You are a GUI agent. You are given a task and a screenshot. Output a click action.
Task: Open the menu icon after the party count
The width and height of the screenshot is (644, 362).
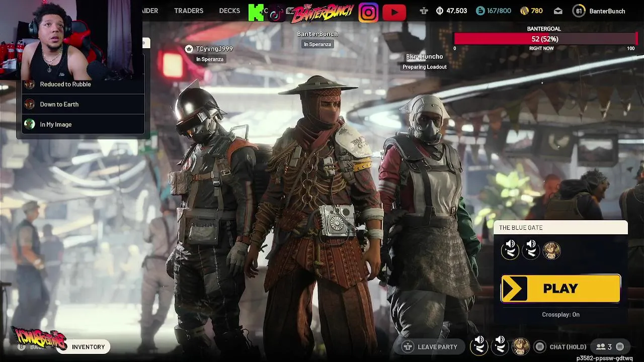pyautogui.click(x=620, y=347)
